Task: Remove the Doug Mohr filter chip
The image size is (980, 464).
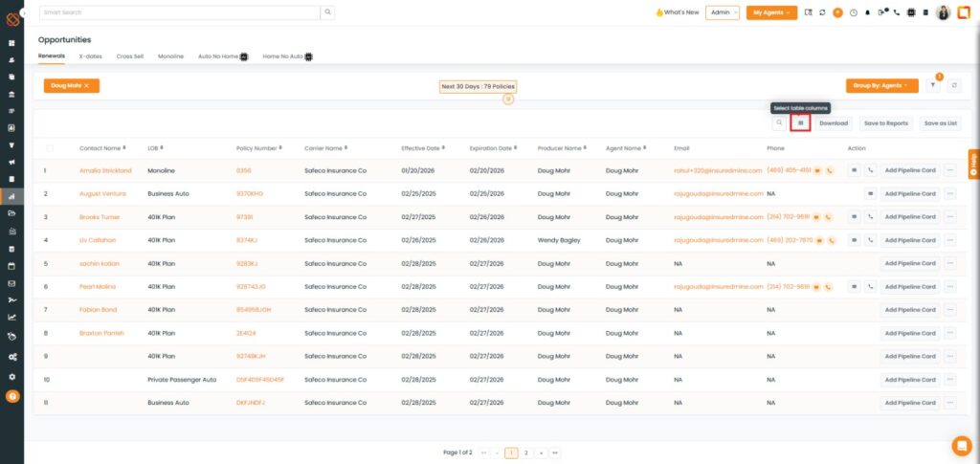Action: point(86,86)
